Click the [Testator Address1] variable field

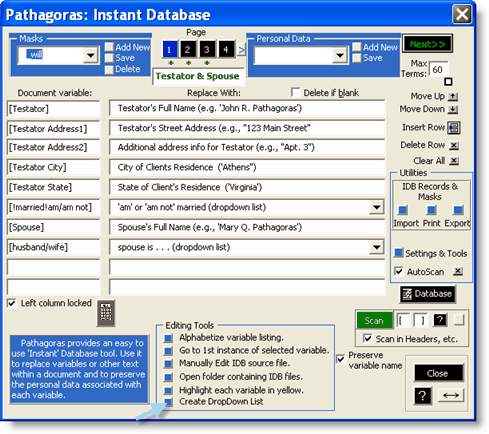[x=53, y=129]
